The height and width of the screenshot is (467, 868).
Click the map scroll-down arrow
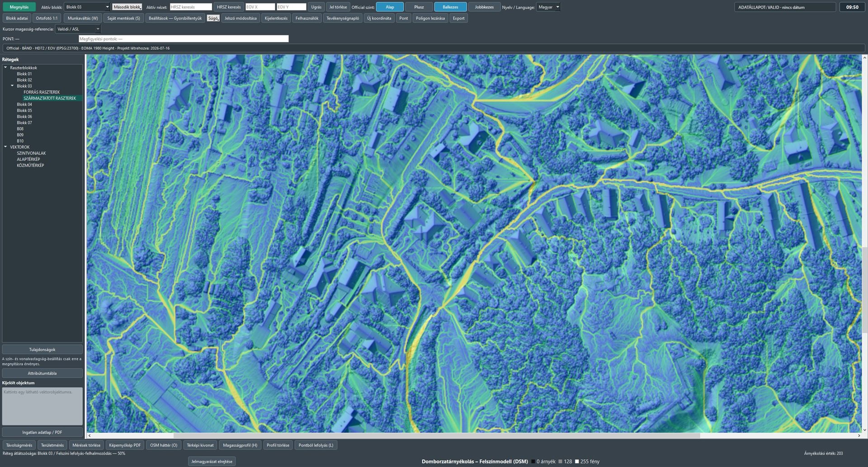865,430
